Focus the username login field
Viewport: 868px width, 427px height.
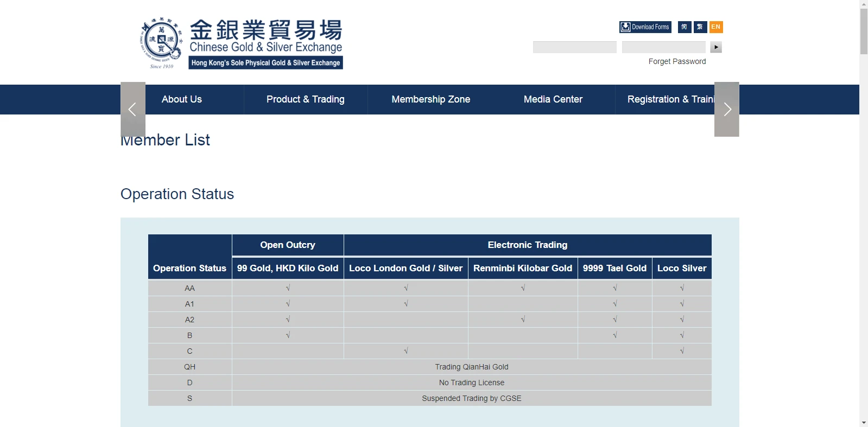pyautogui.click(x=575, y=47)
